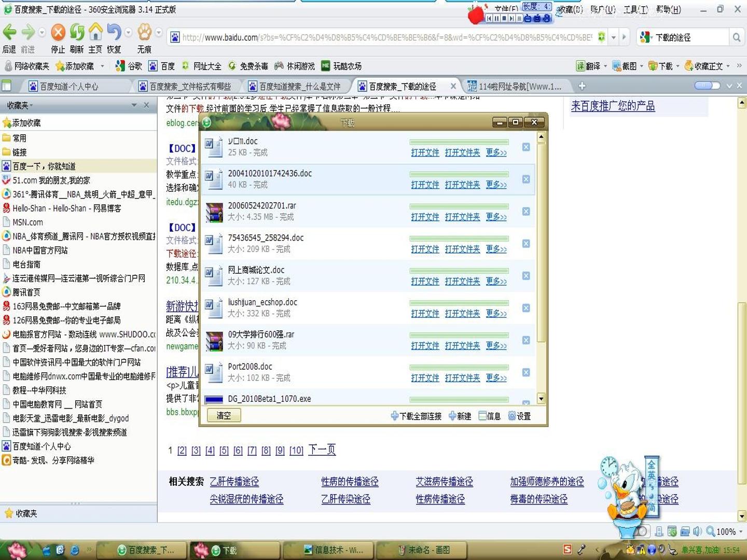This screenshot has width=747, height=560.
Task: Open new tab with plus button
Action: (582, 86)
